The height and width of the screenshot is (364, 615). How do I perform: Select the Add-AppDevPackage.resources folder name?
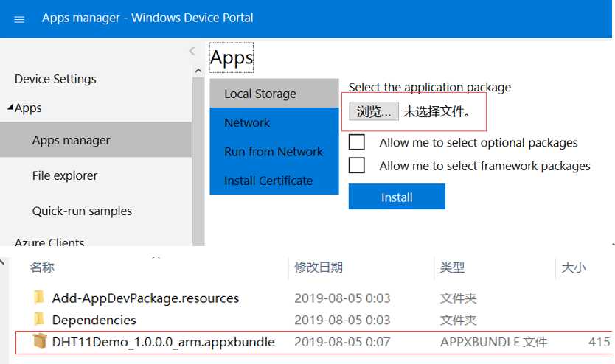145,298
